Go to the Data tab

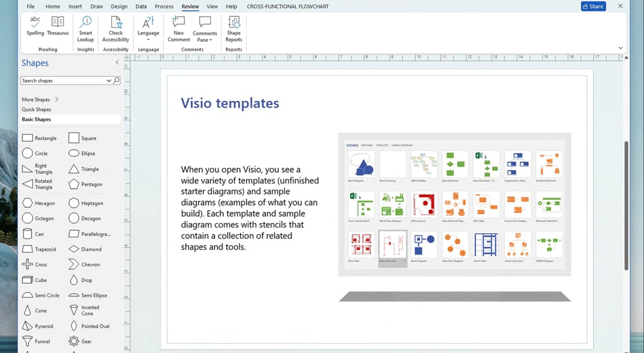point(141,7)
